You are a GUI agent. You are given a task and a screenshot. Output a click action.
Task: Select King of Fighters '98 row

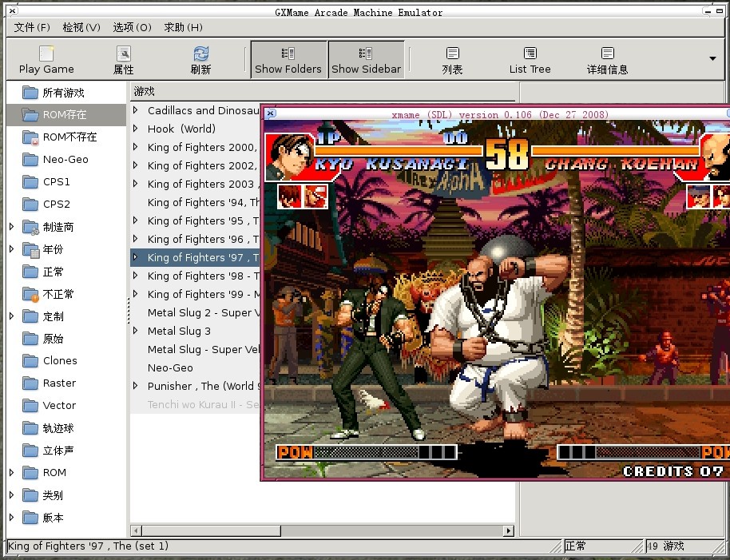(195, 276)
